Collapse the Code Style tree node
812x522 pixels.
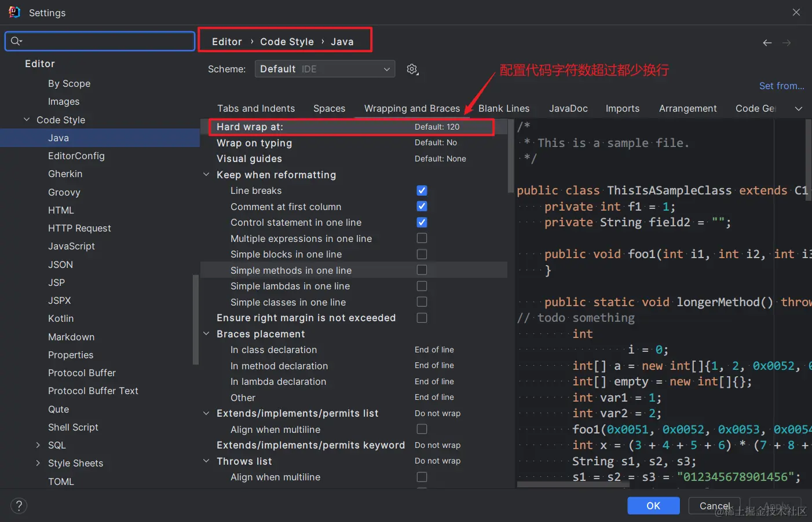tap(27, 119)
